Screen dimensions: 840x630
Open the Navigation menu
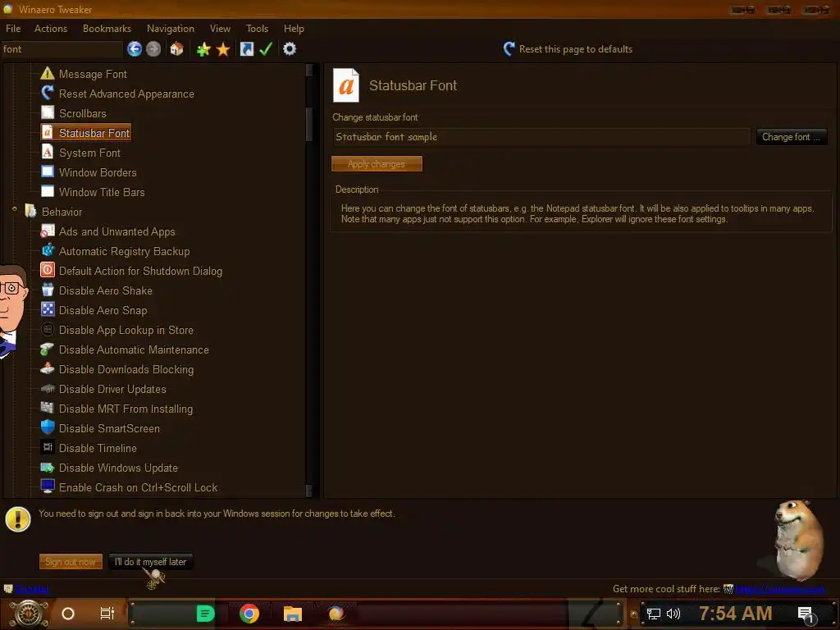(x=171, y=29)
